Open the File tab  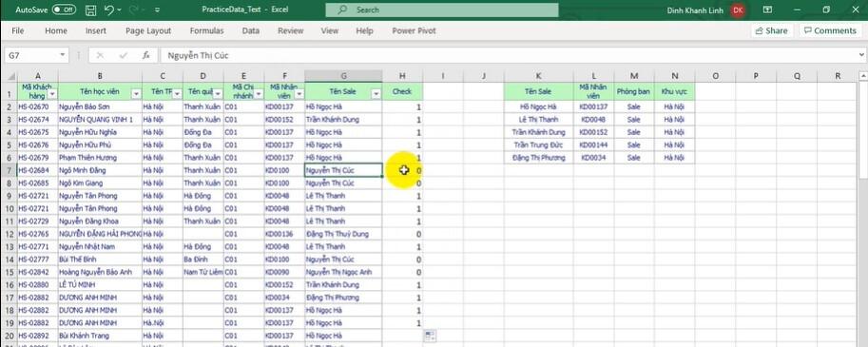point(18,31)
